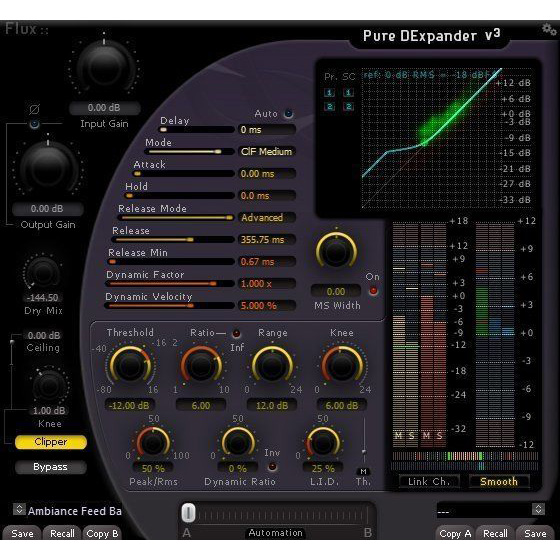The image size is (560, 560).
Task: Click the Dynamic Velocity slider
Action: pos(169,305)
